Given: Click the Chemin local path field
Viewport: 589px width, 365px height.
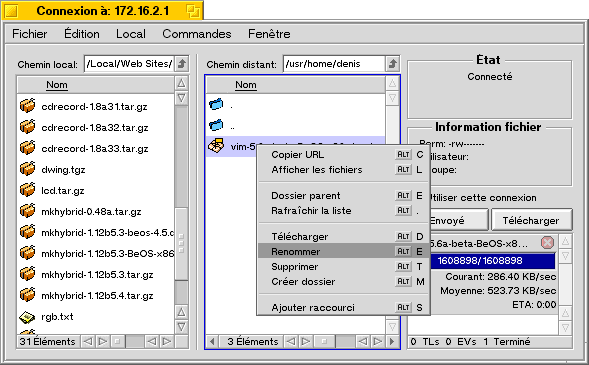Looking at the screenshot, I should (x=129, y=64).
